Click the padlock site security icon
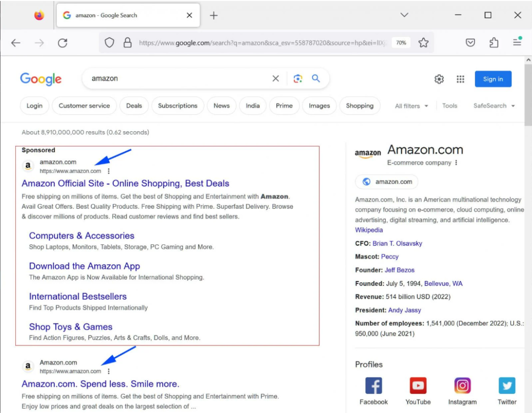This screenshot has height=413, width=532. pos(128,43)
